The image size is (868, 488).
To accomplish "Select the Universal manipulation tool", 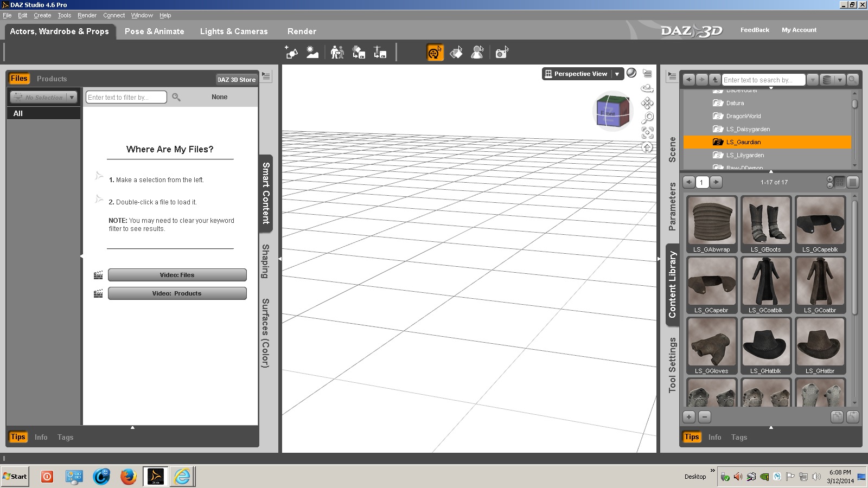I will [435, 53].
